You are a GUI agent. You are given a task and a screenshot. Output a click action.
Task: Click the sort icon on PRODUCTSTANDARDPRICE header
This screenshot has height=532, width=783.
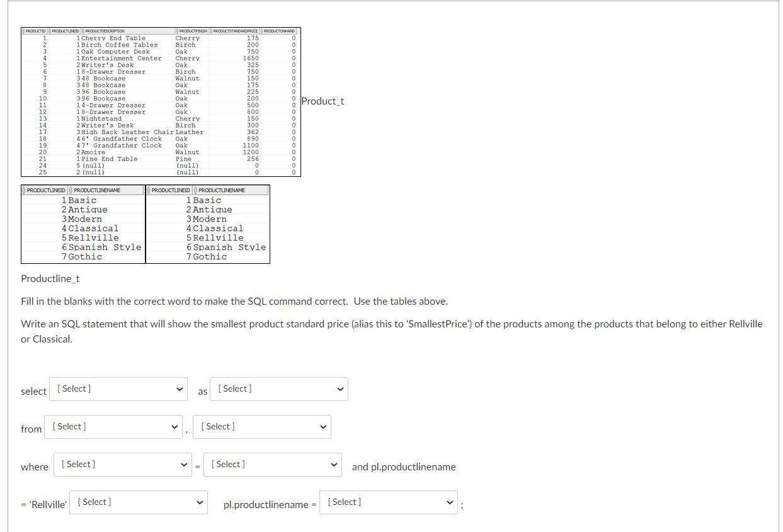212,31
